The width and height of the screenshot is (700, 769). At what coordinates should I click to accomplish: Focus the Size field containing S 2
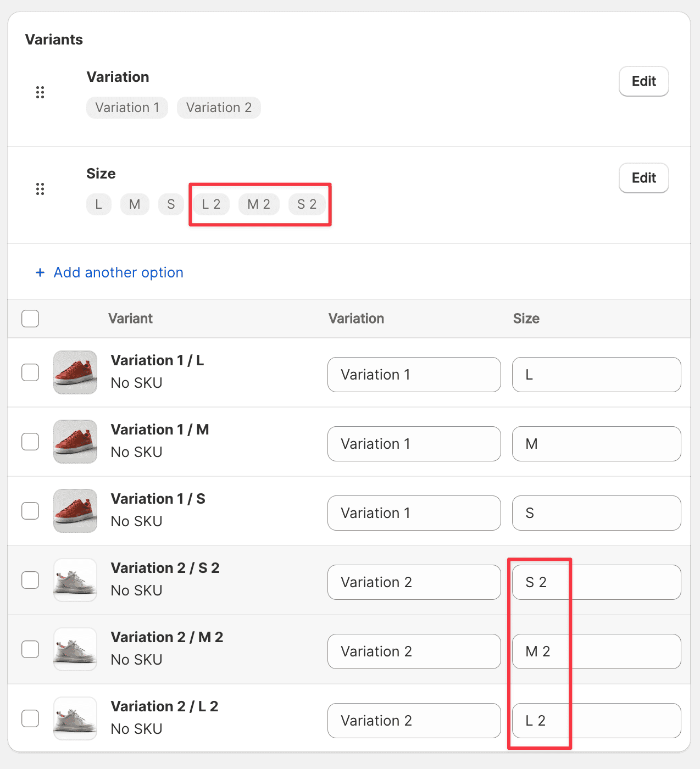point(596,582)
